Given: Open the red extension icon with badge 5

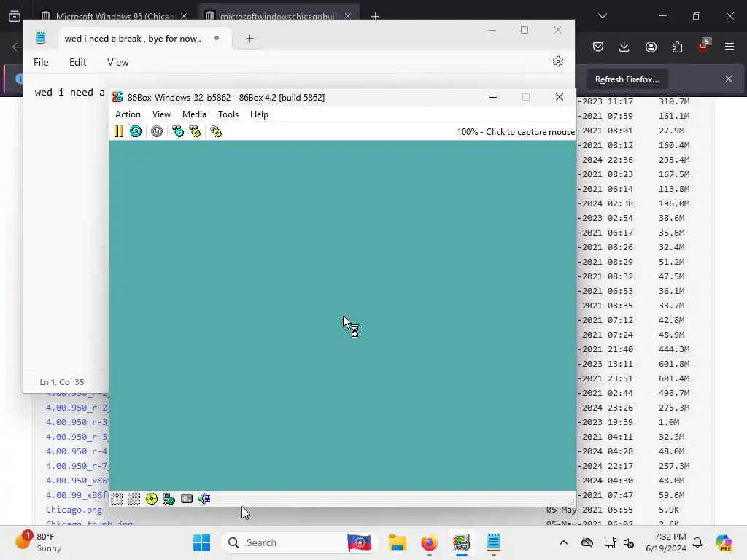Looking at the screenshot, I should pyautogui.click(x=704, y=46).
